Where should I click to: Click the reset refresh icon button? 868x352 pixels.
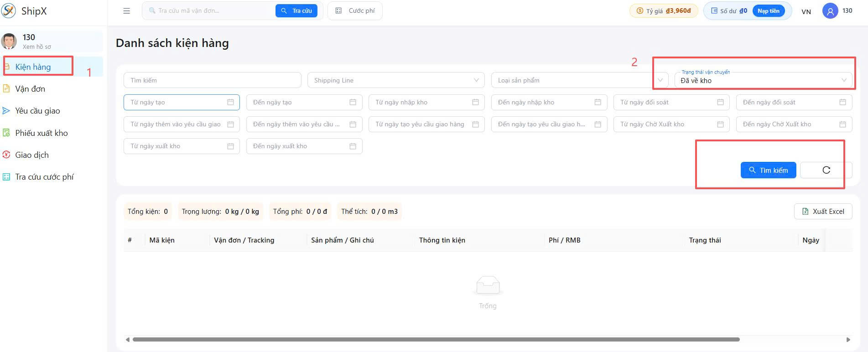pos(826,170)
